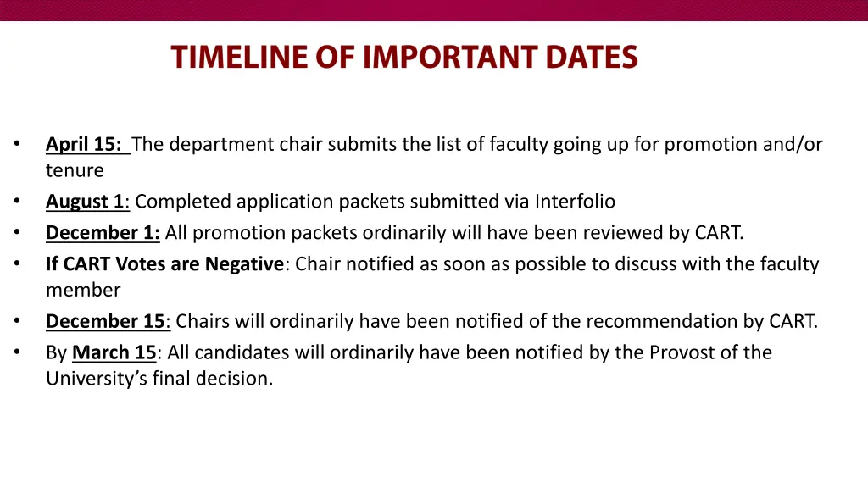
Task: Select the bullet before By March 15
Action: (x=17, y=352)
